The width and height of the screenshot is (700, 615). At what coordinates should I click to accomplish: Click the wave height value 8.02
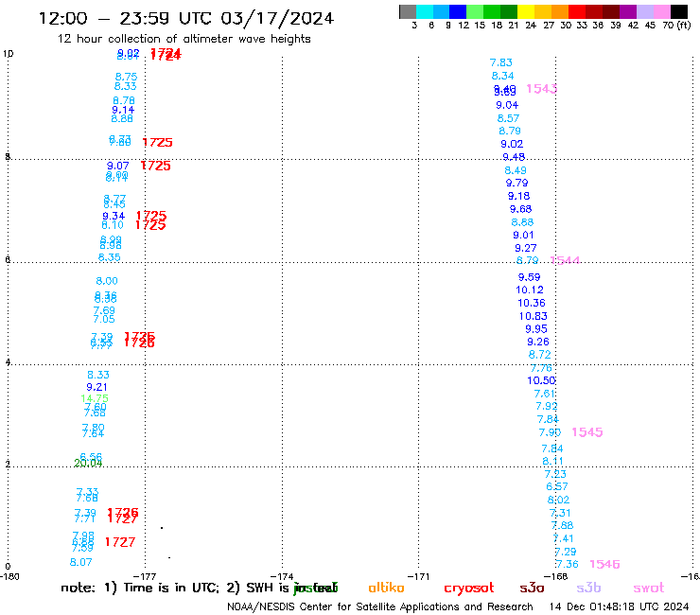558,500
